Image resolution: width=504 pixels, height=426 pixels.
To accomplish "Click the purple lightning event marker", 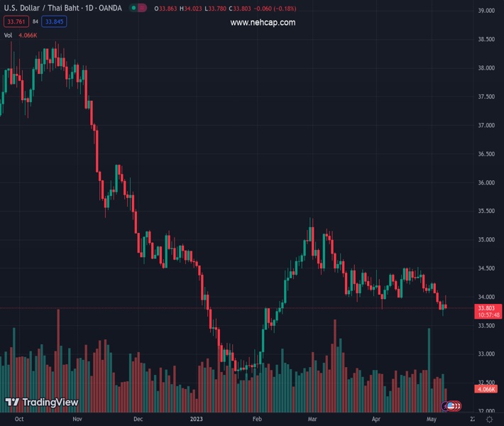I will (x=446, y=405).
